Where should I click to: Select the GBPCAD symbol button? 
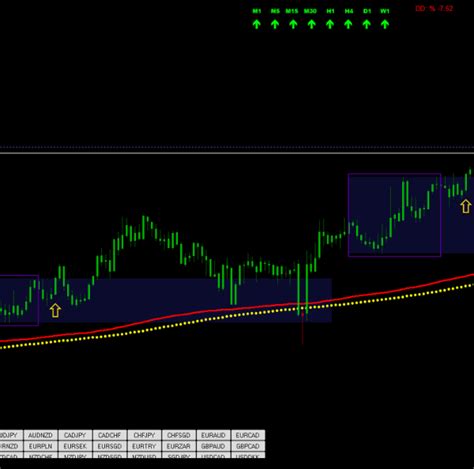tap(248, 446)
